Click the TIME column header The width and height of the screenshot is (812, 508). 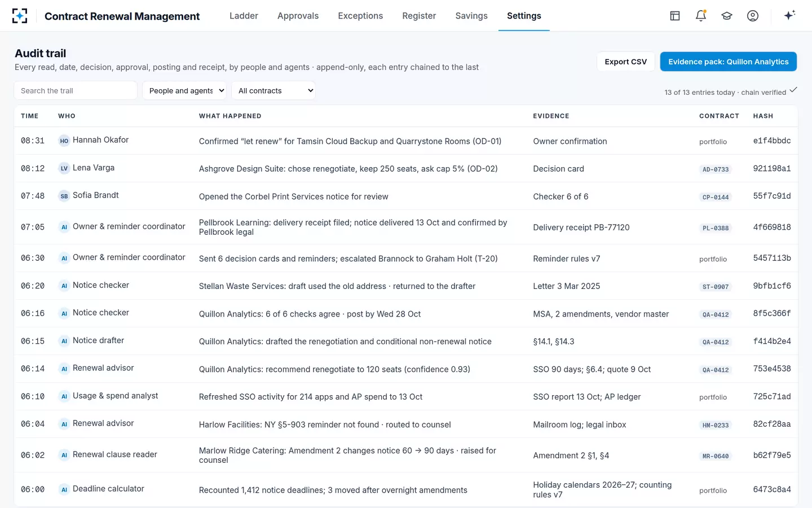point(30,116)
